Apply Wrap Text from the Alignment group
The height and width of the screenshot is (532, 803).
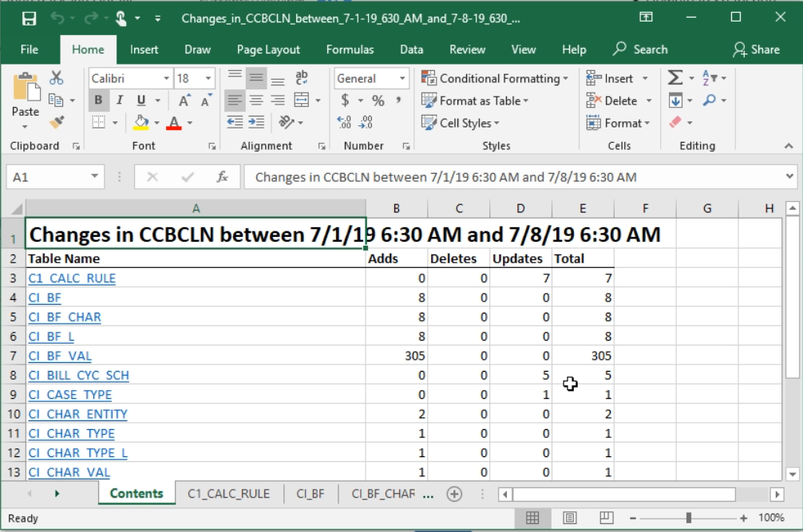coord(302,77)
